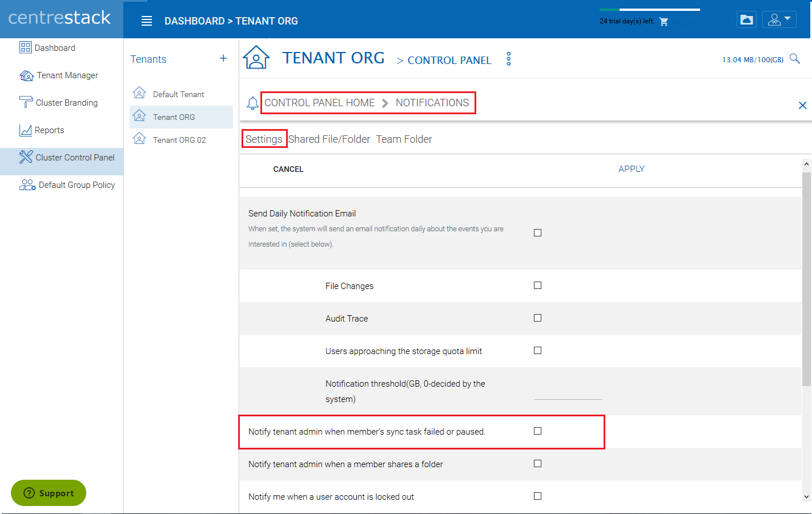Open the user account dropdown
The height and width of the screenshot is (514, 812).
point(779,19)
